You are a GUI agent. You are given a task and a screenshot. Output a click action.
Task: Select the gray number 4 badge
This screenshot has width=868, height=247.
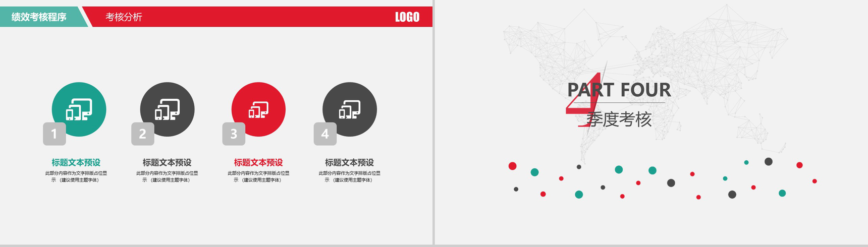(x=325, y=134)
